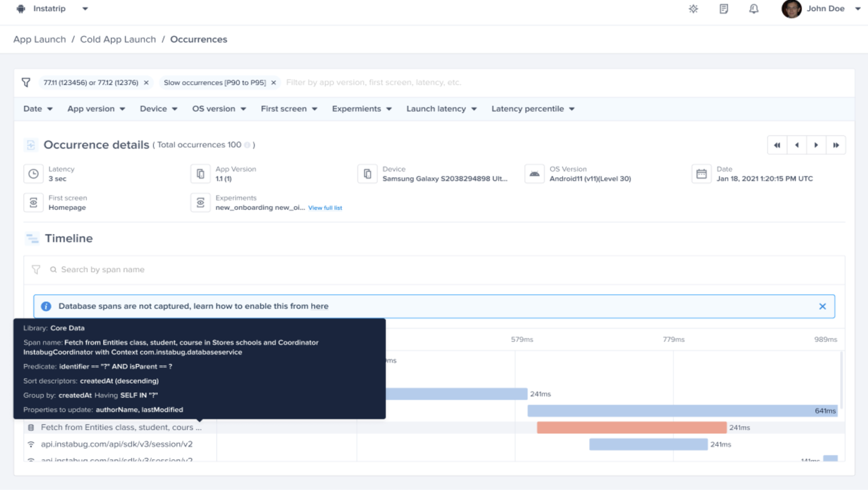Screen dimensions: 868x490
Task: Click the red 241ms database span bar
Action: 631,427
